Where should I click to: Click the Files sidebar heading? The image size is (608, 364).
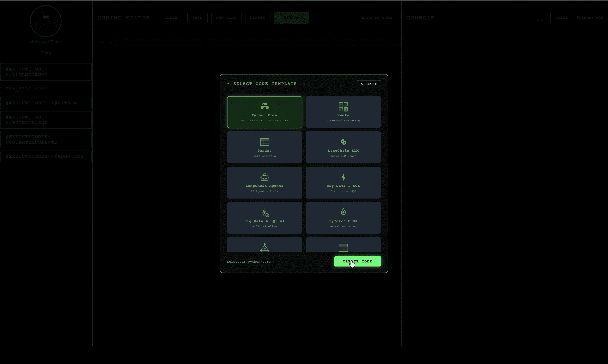click(x=46, y=53)
